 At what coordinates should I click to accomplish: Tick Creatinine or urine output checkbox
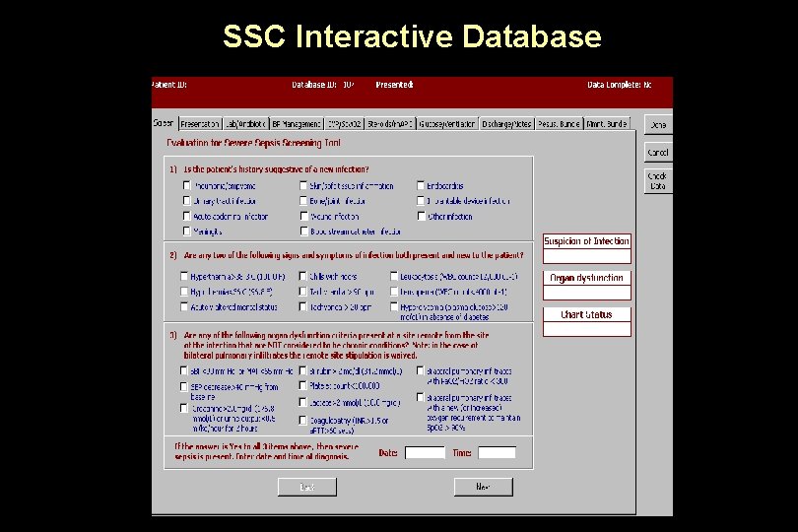point(183,408)
